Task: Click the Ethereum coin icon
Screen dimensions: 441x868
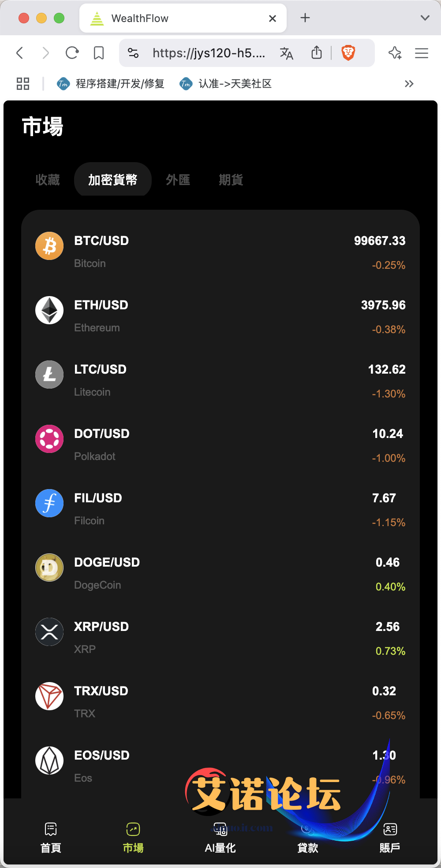Action: (x=49, y=310)
